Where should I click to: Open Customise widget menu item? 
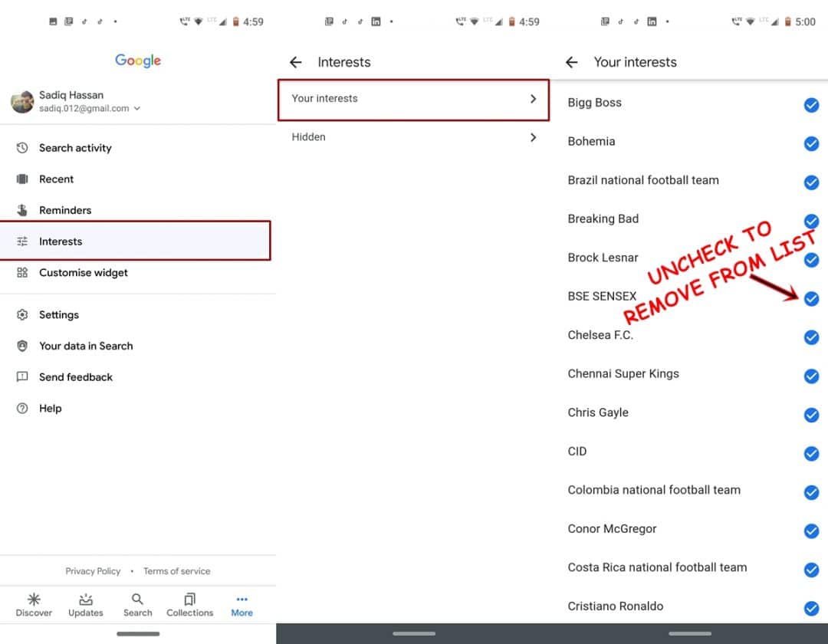(138, 272)
